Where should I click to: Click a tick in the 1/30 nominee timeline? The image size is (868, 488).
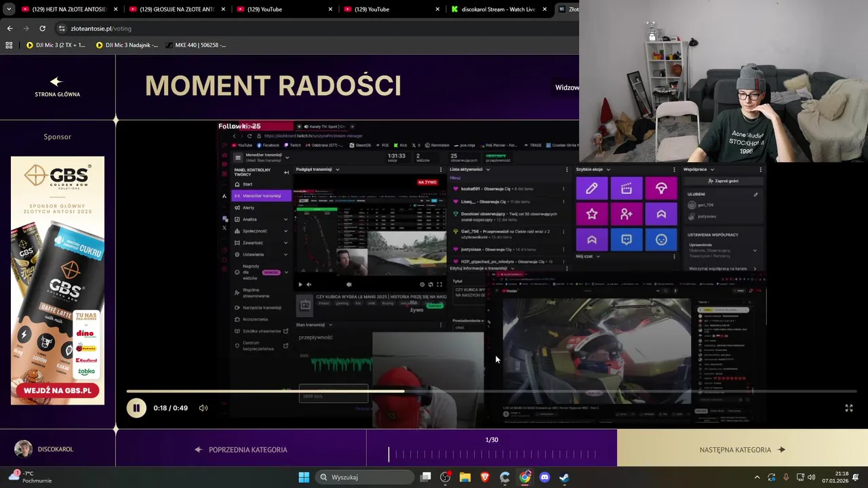point(492,454)
